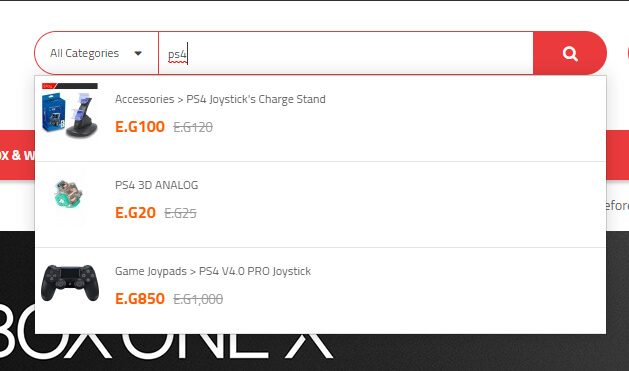
Task: Open the PS4 Joystick's Charge Stand thumbnail
Action: point(70,112)
